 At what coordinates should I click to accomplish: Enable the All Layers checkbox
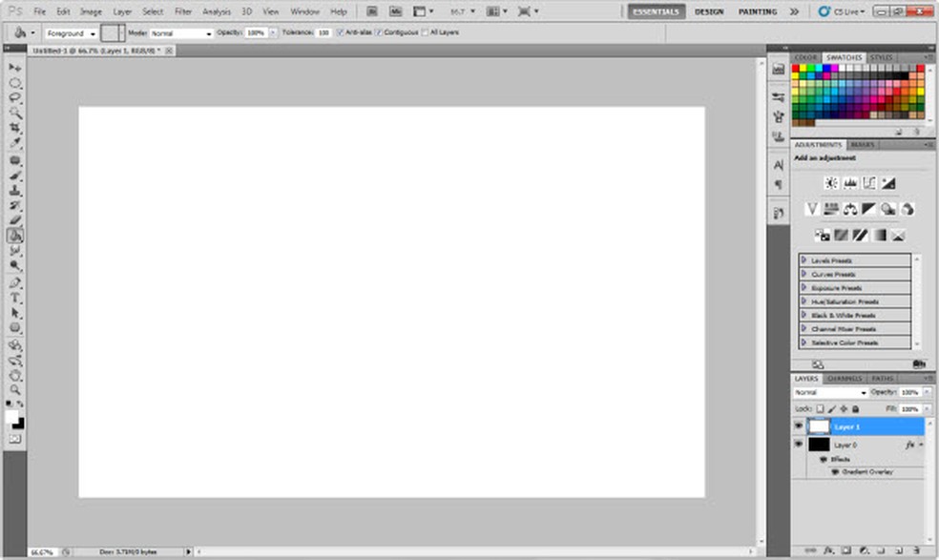(426, 32)
